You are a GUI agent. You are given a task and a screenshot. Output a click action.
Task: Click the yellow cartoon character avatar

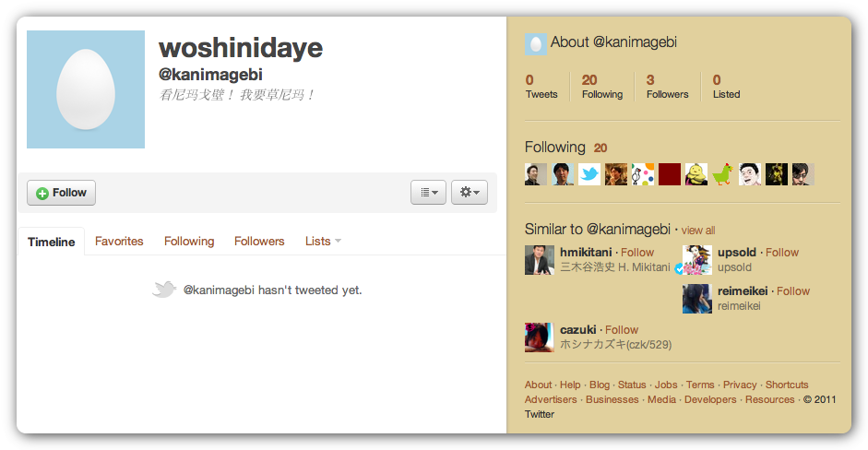696,174
